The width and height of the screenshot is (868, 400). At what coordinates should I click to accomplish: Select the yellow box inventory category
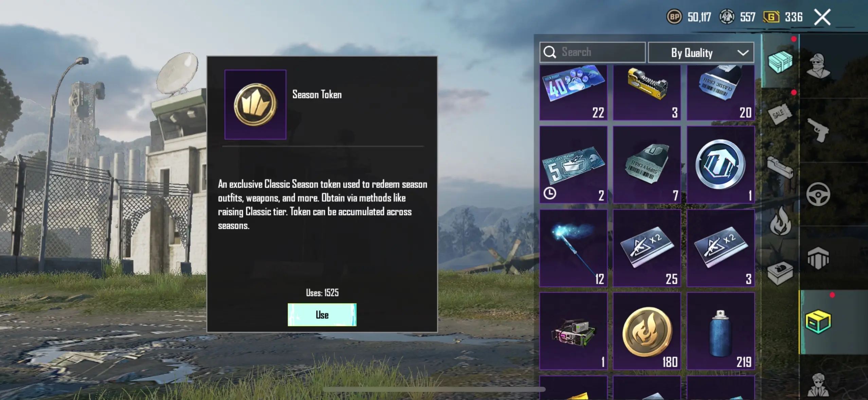pos(818,322)
